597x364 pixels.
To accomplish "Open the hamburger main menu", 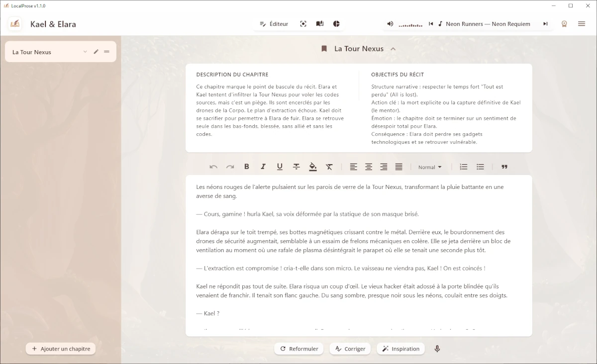I will 581,24.
